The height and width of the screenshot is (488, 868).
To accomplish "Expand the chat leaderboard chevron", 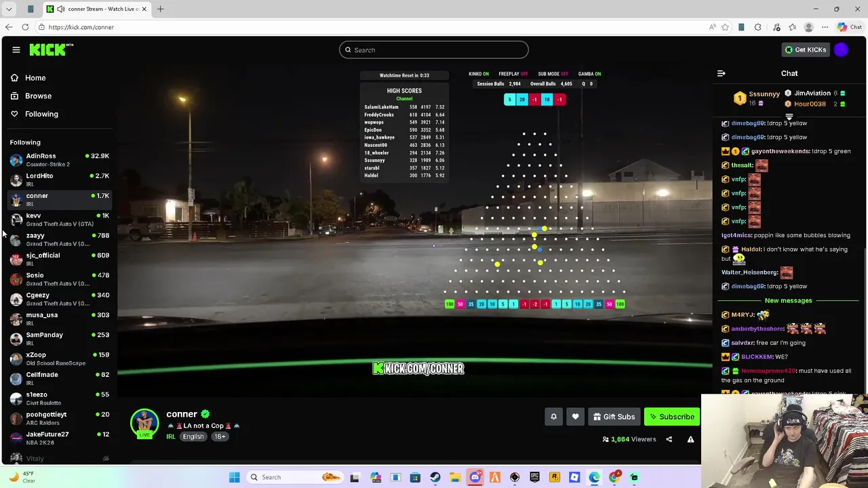I will (x=789, y=117).
